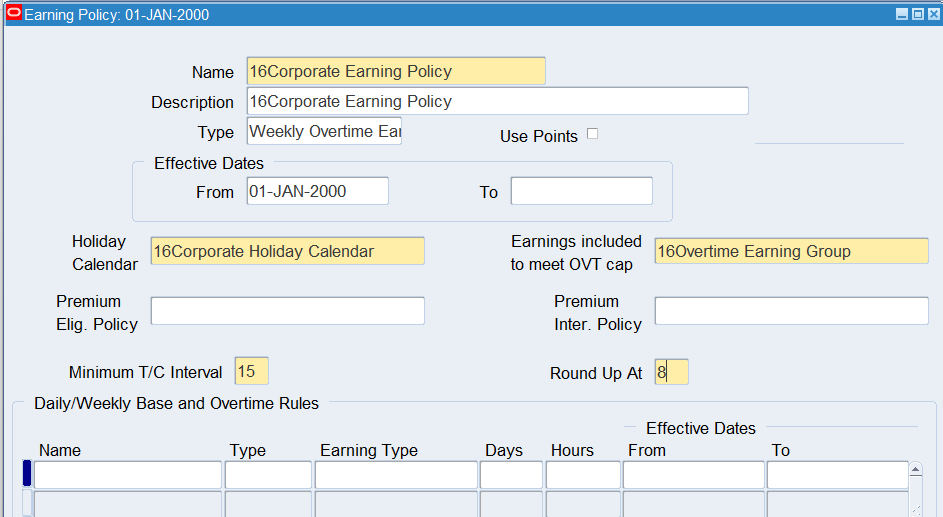Click the first rule row's Earning Type cell
The image size is (943, 517).
pos(396,475)
